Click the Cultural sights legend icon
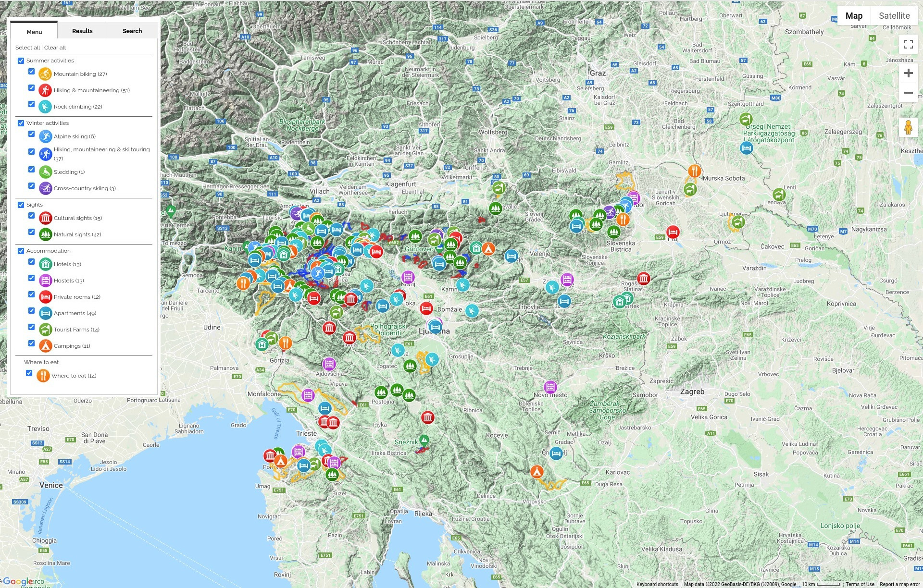This screenshot has height=588, width=923. coord(45,218)
